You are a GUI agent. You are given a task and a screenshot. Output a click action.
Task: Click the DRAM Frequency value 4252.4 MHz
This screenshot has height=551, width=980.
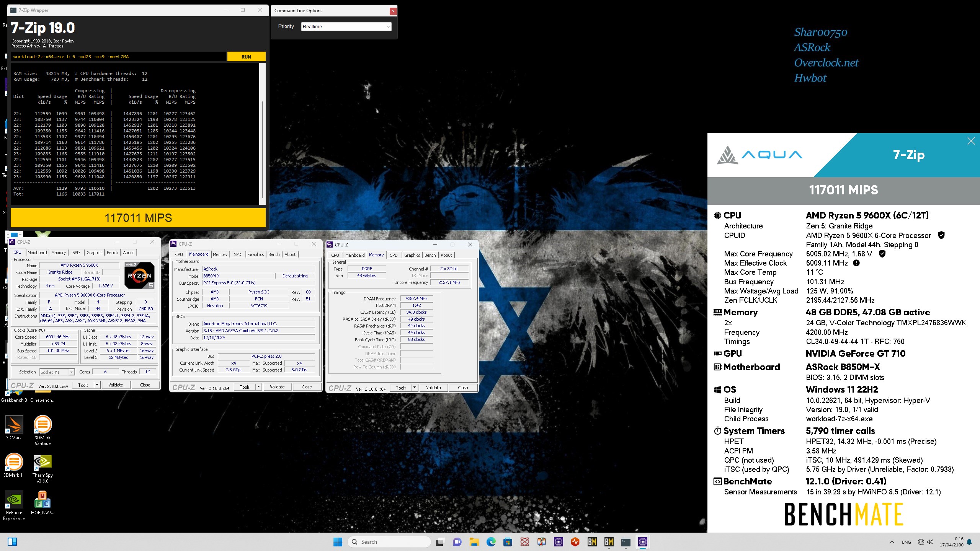(416, 299)
